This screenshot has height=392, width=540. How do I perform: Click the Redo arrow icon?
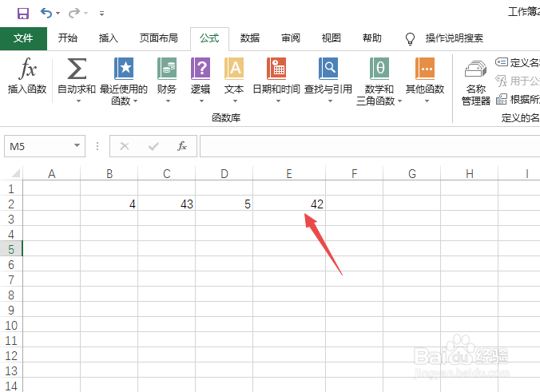tap(74, 14)
